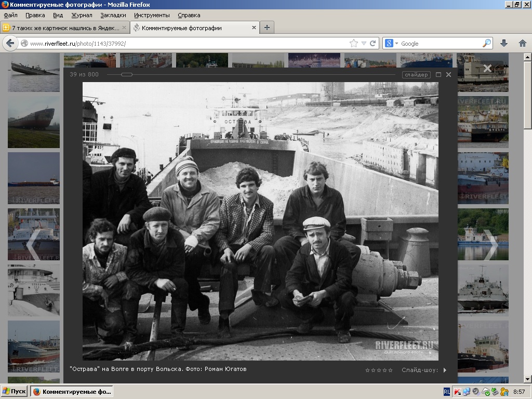Open the RU keyboard language selector
The width and height of the screenshot is (532, 399).
point(447,392)
